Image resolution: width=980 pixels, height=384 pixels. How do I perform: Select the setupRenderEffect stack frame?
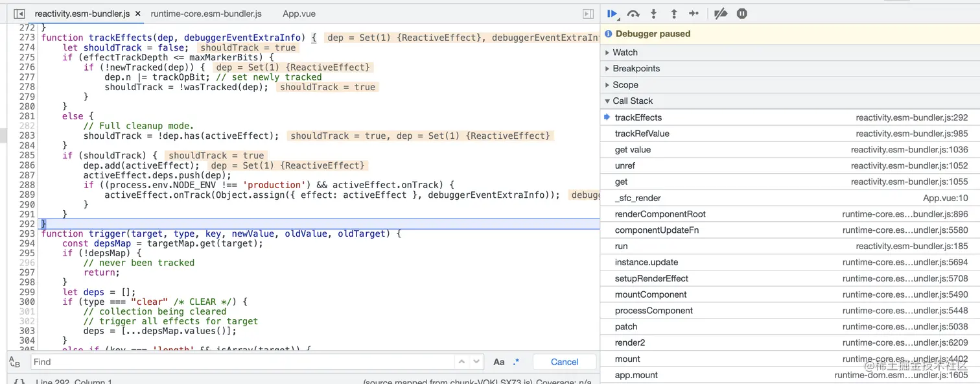790,278
